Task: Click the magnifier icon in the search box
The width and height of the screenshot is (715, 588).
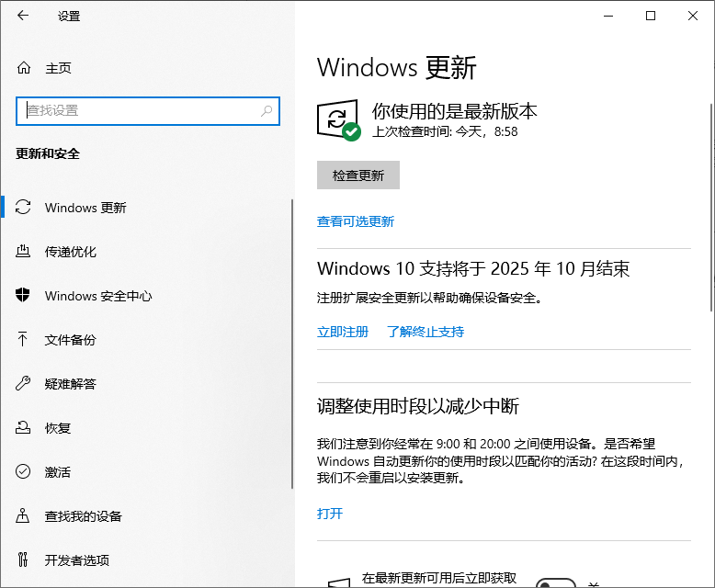Action: (x=267, y=110)
